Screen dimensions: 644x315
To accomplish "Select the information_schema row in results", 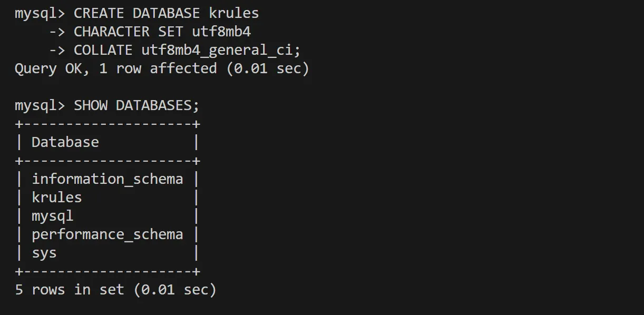I will (x=108, y=179).
